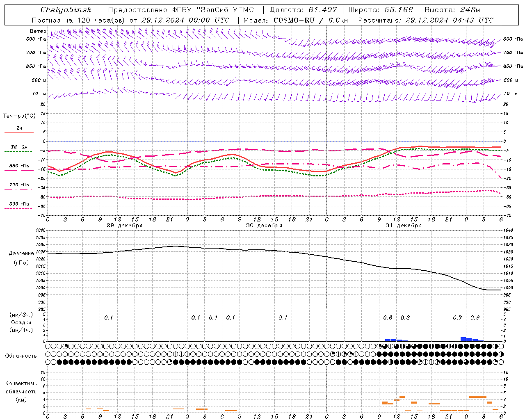Select the 'Конвективн.' convective cloud label
Screen dimensions: 525x420
(x=21, y=383)
